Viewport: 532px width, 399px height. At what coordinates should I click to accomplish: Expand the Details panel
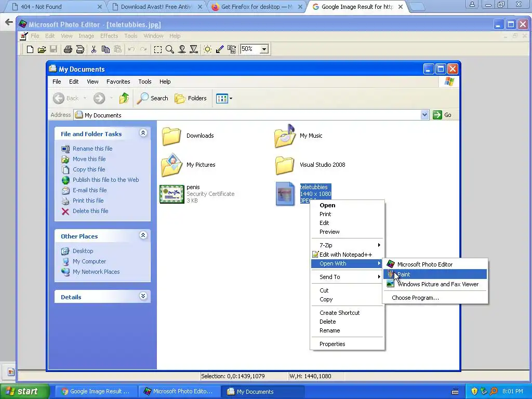[143, 296]
